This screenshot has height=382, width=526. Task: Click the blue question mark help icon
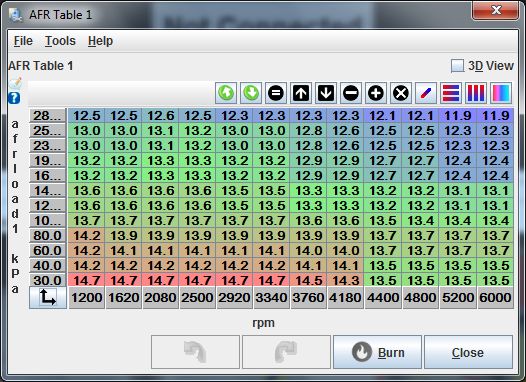point(14,98)
